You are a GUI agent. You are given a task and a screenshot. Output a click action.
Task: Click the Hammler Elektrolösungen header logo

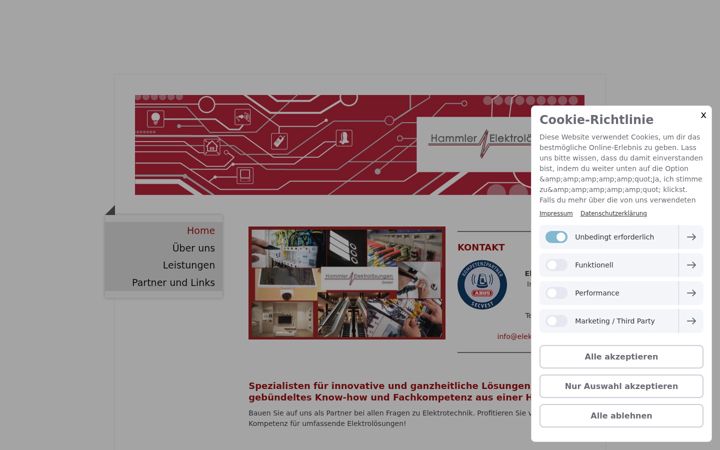474,144
